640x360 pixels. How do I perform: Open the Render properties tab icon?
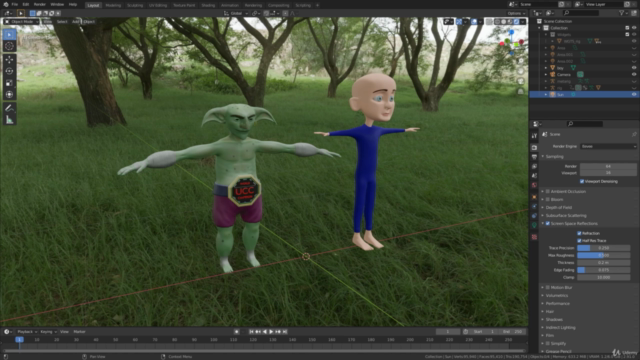(534, 147)
